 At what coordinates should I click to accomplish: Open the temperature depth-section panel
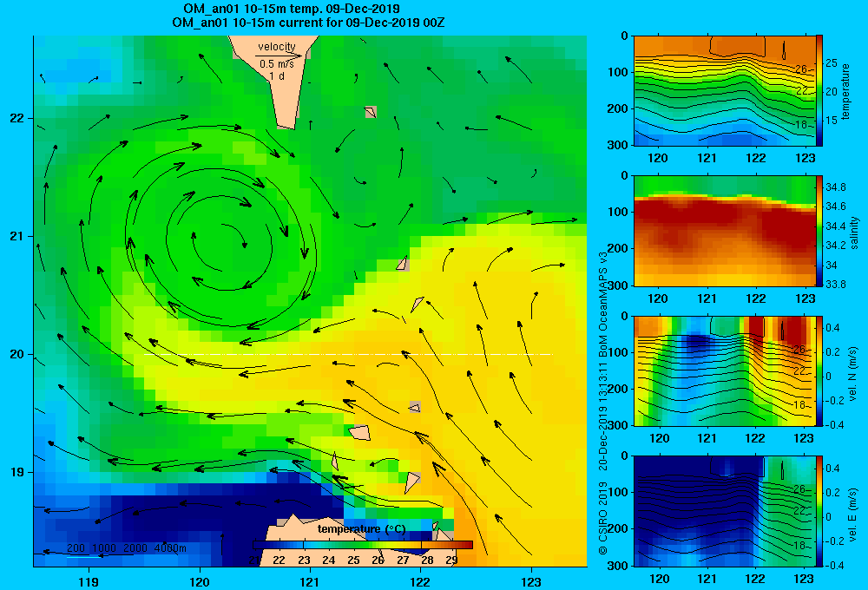[724, 91]
